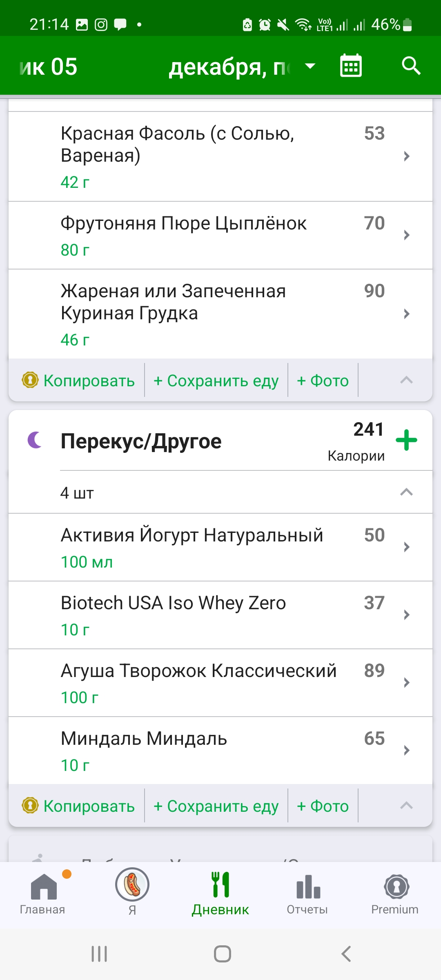
Task: Open the calendar date picker icon
Action: pyautogui.click(x=351, y=66)
